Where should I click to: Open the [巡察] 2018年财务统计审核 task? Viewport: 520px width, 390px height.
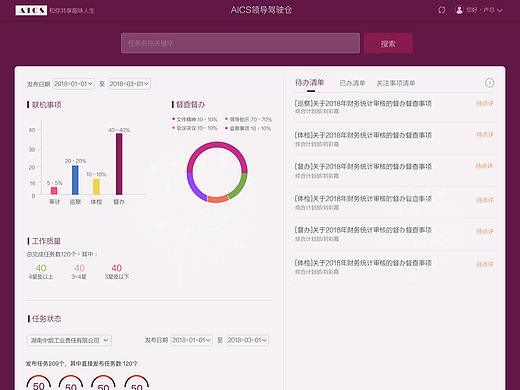click(x=363, y=103)
